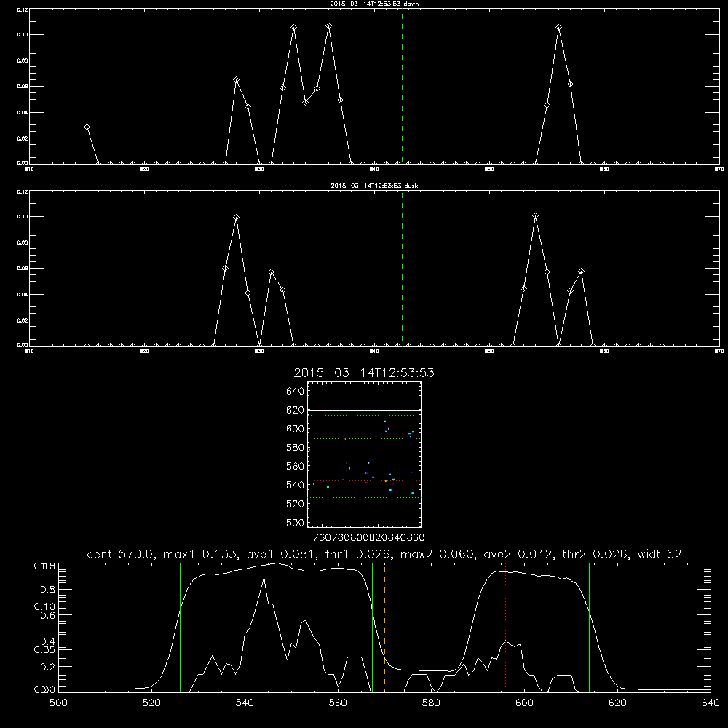Click the orange dashed vertical line in bottom plot
The image size is (728, 728).
384,628
